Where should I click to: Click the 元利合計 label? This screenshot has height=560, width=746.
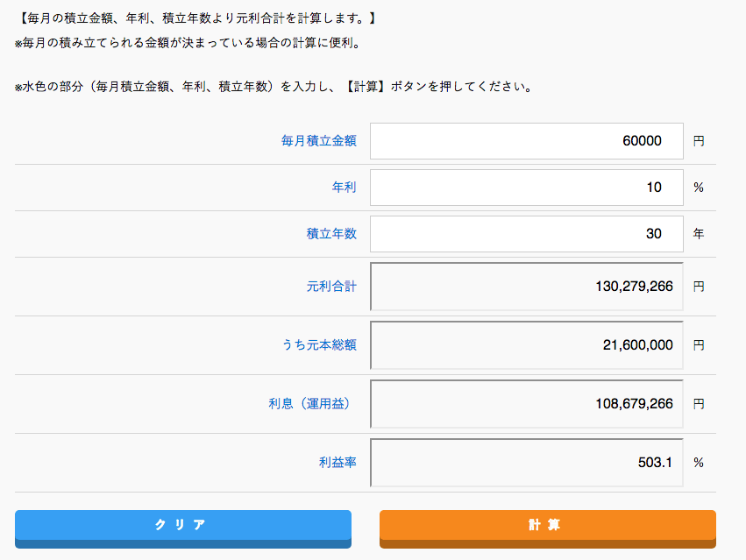pyautogui.click(x=331, y=287)
